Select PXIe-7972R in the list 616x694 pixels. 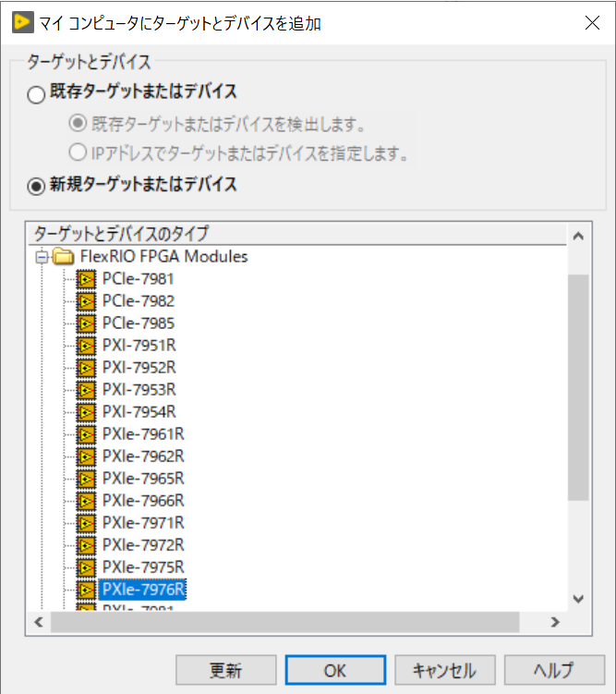click(143, 545)
